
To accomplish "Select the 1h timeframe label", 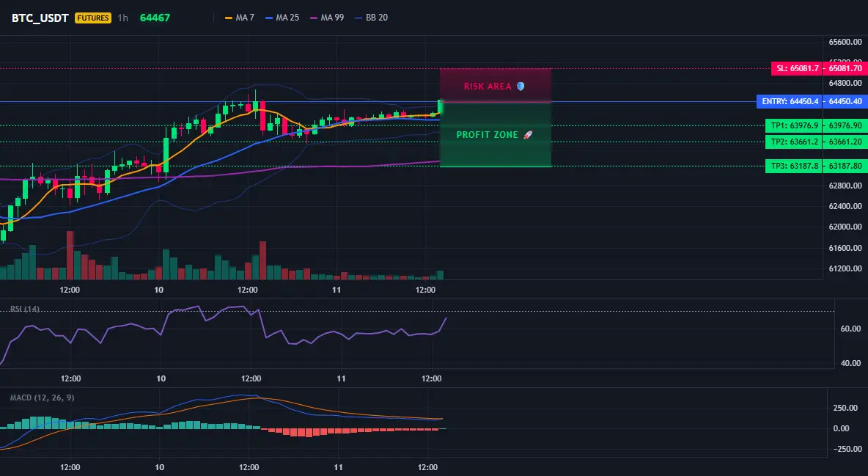I will [123, 18].
